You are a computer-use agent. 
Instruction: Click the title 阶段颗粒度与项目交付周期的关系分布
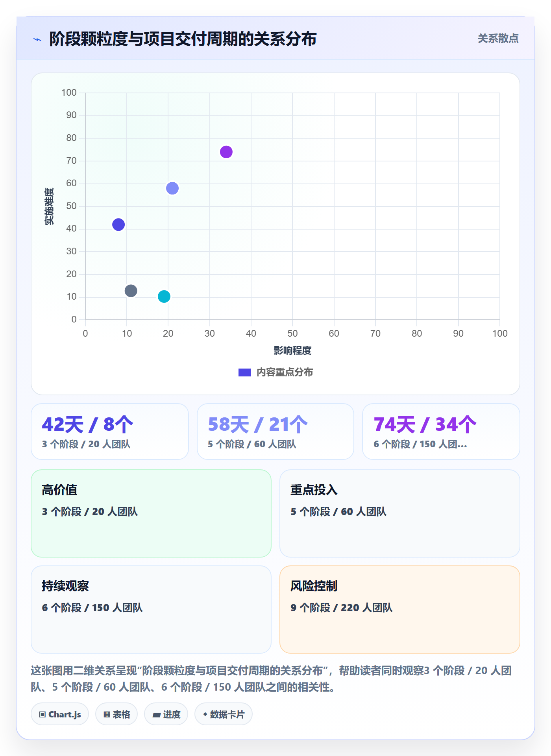coord(183,39)
